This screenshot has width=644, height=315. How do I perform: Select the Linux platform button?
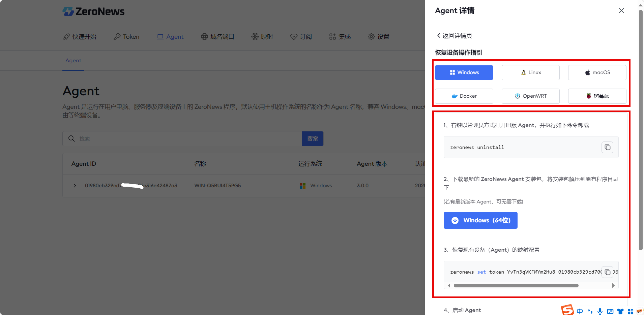tap(531, 72)
